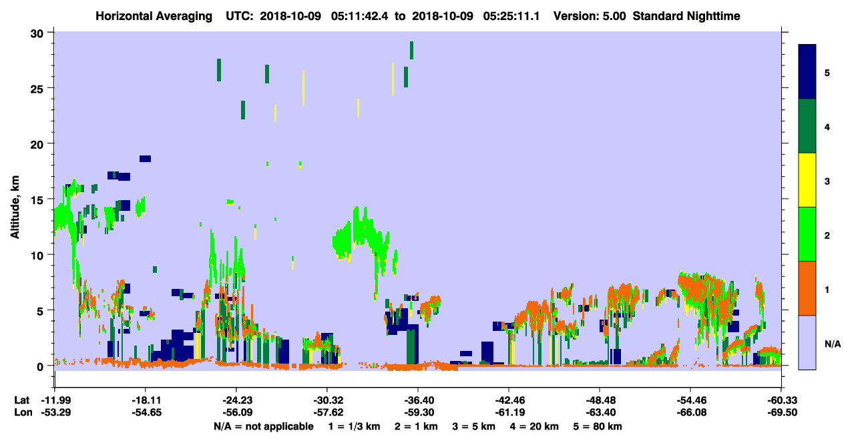Click the 'Lon' row label
The height and width of the screenshot is (445, 868).
(22, 412)
